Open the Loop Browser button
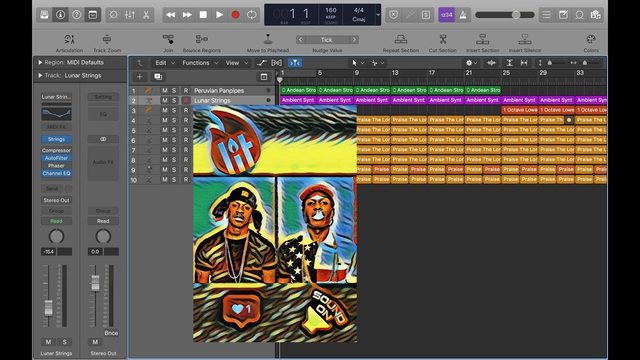 579,15
